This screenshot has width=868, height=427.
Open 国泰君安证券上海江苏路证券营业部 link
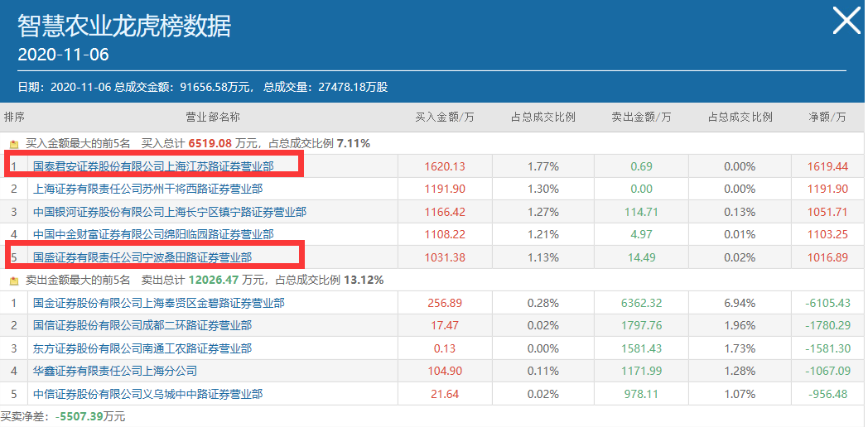point(152,166)
